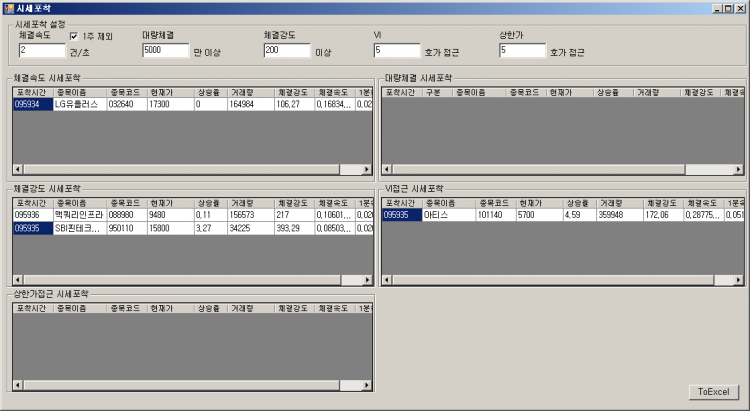Click the VI 호가 접근 input box
This screenshot has width=750, height=411.
pos(396,50)
